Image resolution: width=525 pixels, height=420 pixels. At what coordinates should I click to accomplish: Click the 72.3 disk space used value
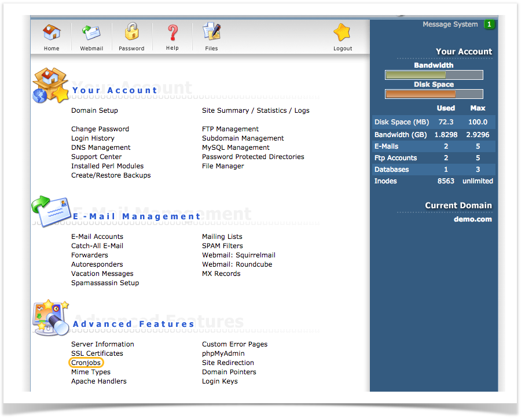(446, 122)
